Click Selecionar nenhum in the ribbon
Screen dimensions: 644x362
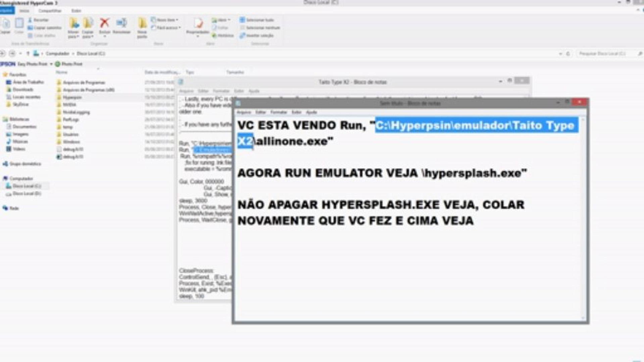tap(260, 28)
